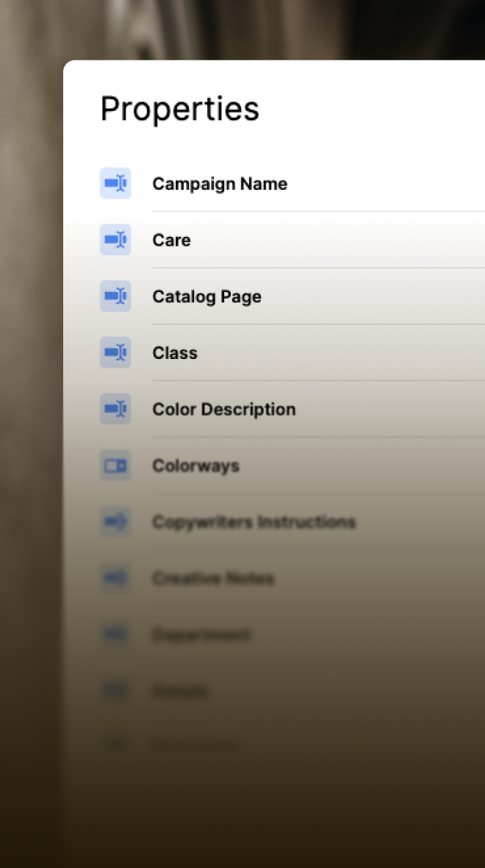Click the Copywriters Instructions property icon
The height and width of the screenshot is (868, 485).
115,522
